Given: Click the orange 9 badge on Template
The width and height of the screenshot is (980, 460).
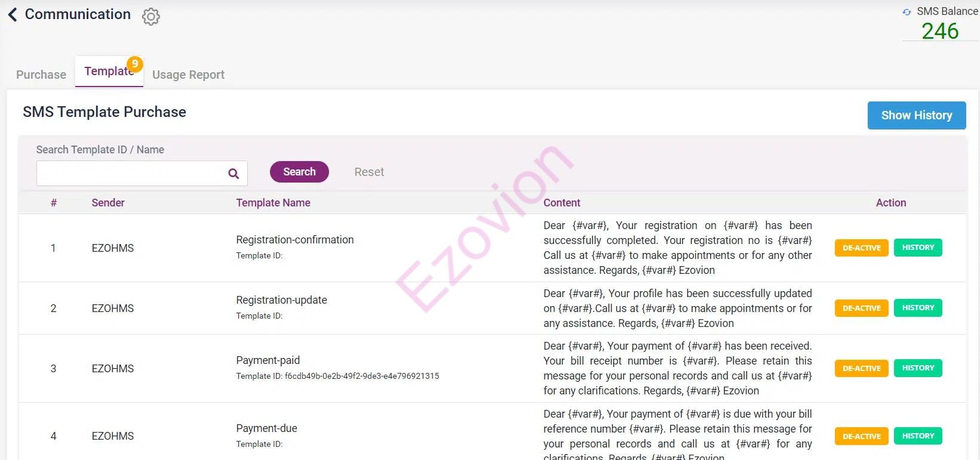Looking at the screenshot, I should pyautogui.click(x=135, y=64).
